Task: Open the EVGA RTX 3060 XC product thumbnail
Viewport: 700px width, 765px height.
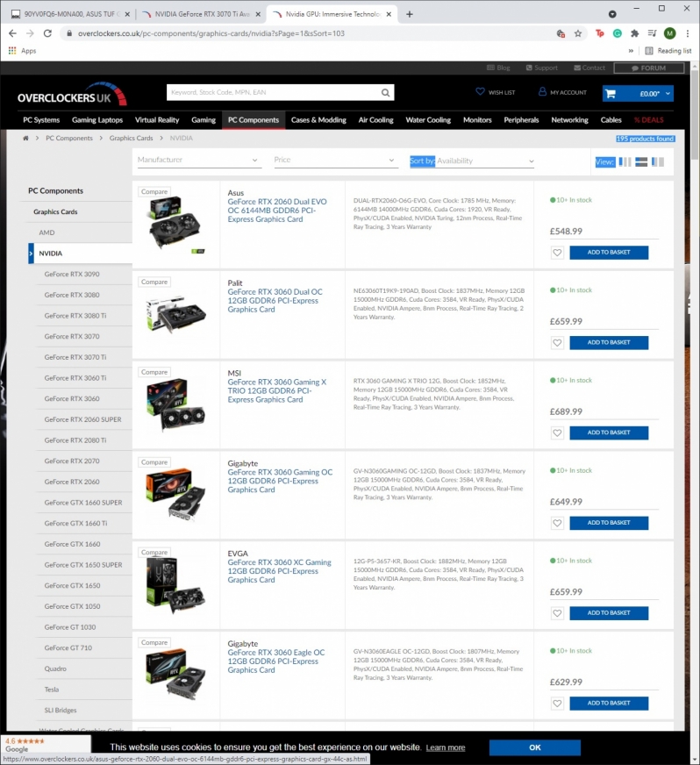Action: tap(175, 587)
